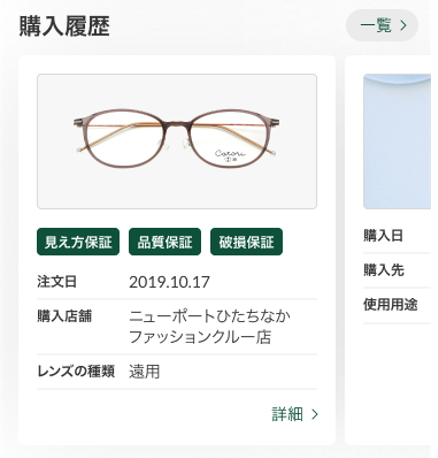The image size is (438, 458).
Task: Select the order date 2019.10.17
Action: tap(169, 282)
